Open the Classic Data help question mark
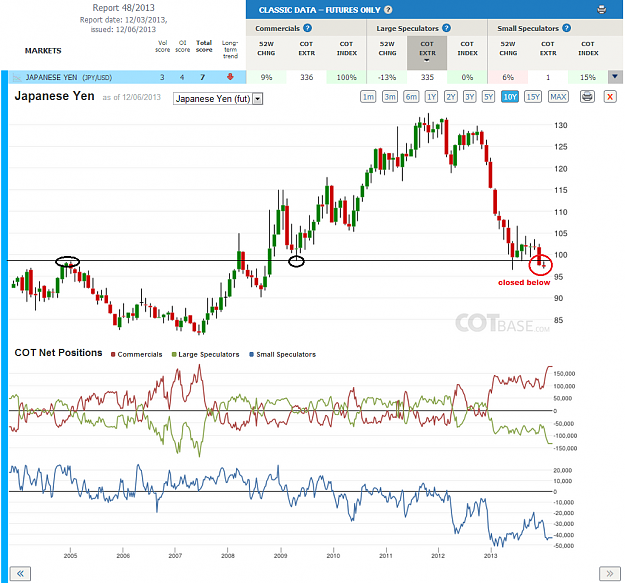 click(388, 10)
